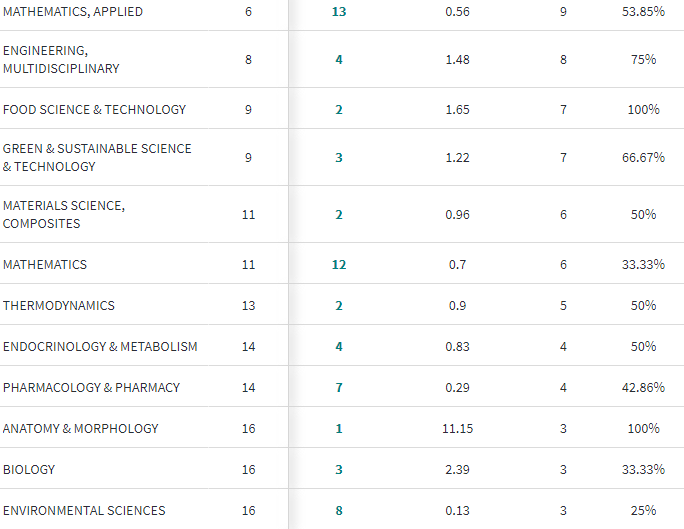The height and width of the screenshot is (529, 684).
Task: Select the Pharmacology & Pharmacy category name
Action: point(92,388)
